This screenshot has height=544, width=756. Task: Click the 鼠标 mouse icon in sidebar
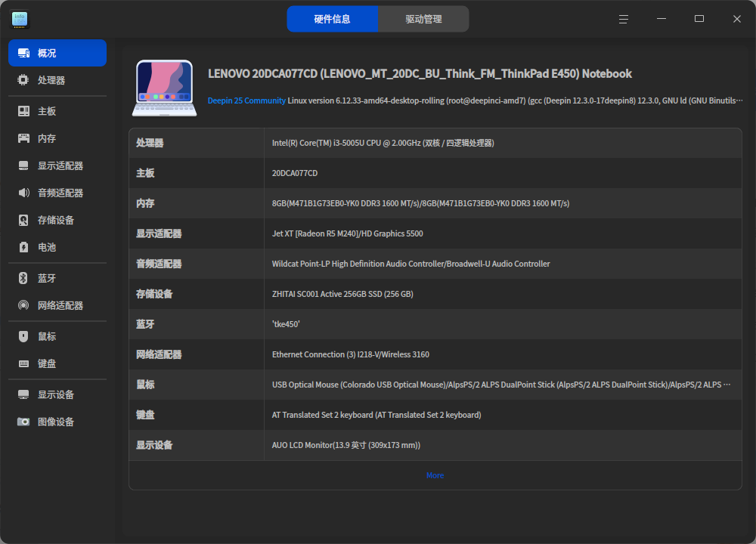[x=23, y=336]
